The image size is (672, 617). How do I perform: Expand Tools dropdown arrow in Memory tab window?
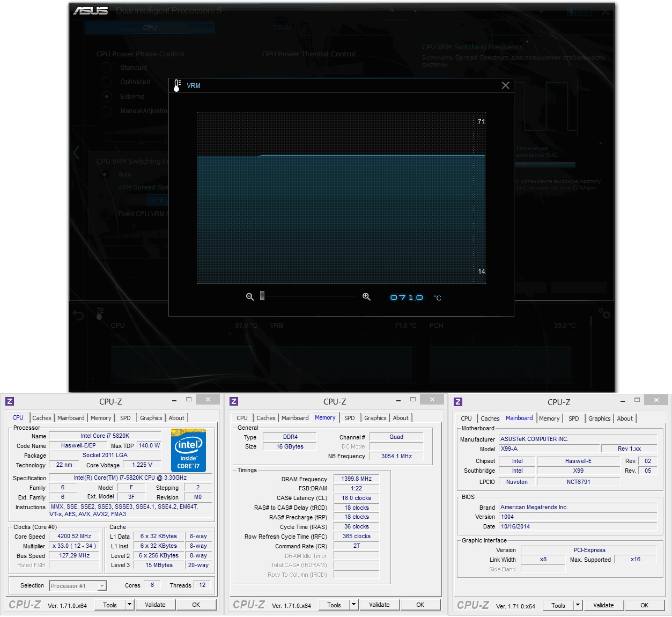pos(353,605)
